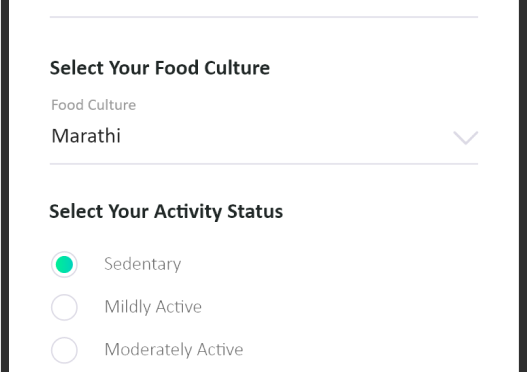The image size is (527, 372).
Task: Click the dark left edge of the device frame
Action: click(5, 186)
